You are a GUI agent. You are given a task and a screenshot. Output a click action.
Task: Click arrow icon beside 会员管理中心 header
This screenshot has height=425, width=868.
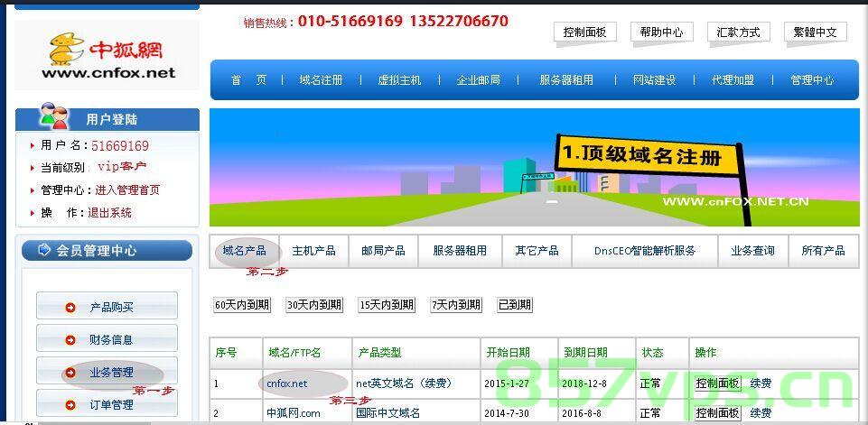43,250
